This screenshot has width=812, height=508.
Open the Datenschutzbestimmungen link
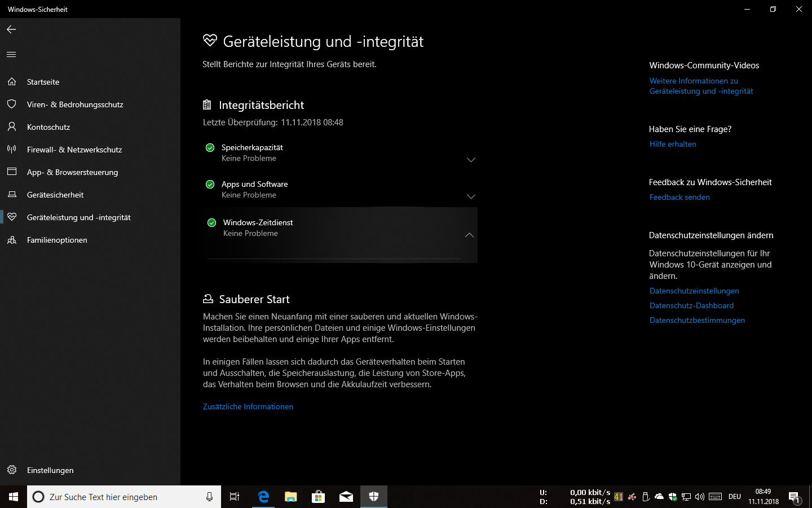click(x=697, y=320)
